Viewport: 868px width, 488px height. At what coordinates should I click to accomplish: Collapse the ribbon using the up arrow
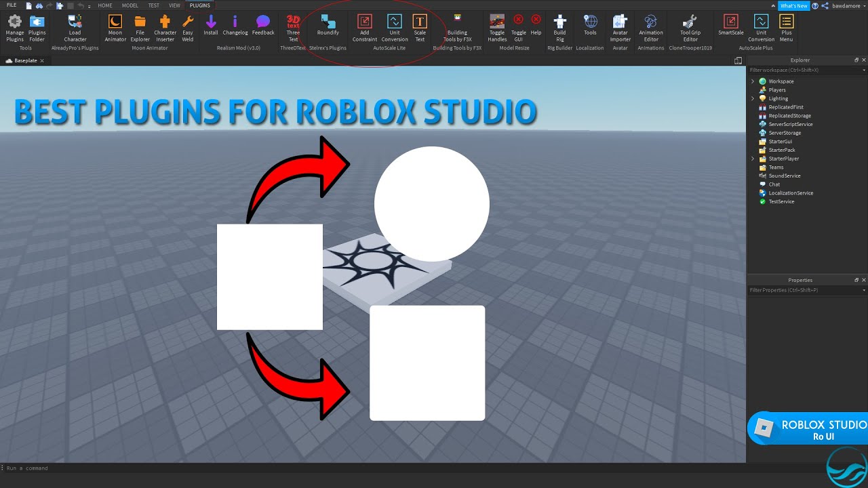(774, 5)
